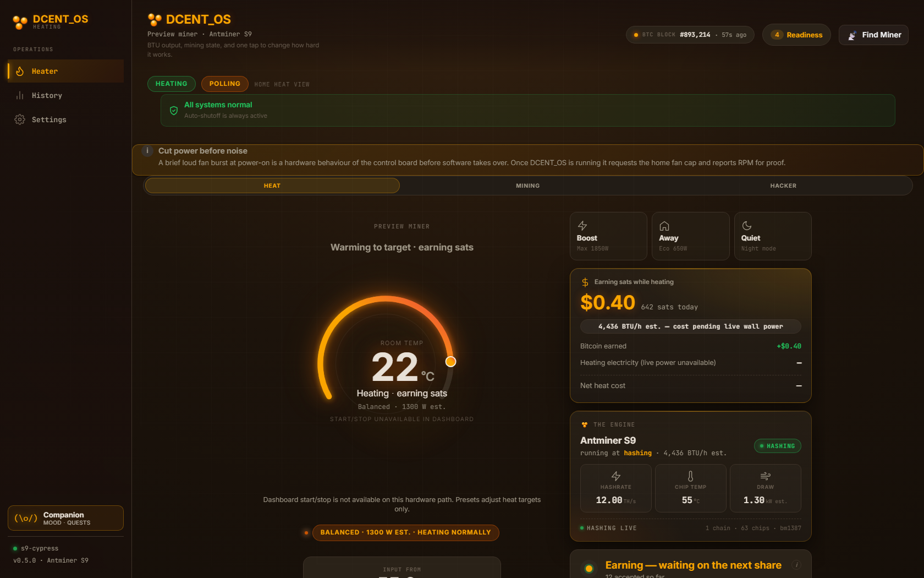
Task: Click the $0.40 earnings amount
Action: (608, 303)
